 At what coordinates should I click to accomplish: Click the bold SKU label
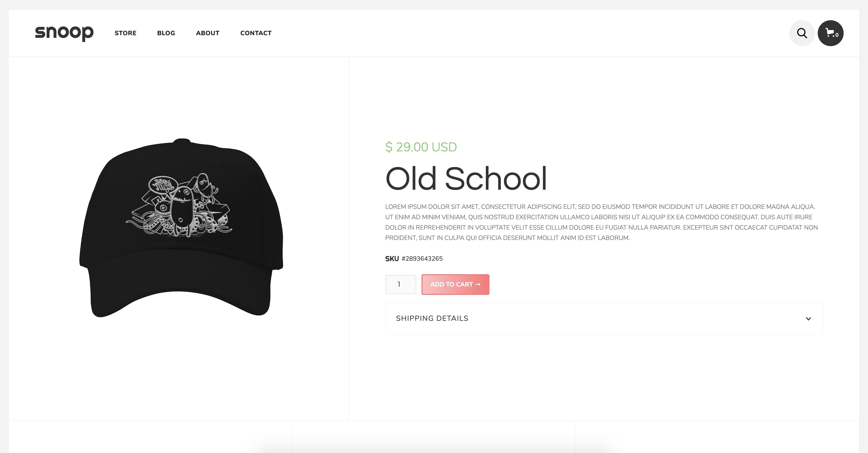(392, 258)
